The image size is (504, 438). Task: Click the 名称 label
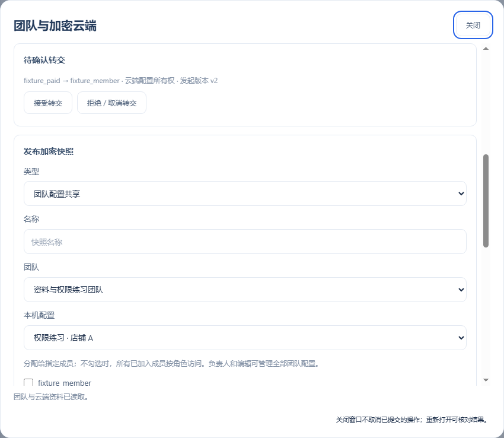(31, 219)
